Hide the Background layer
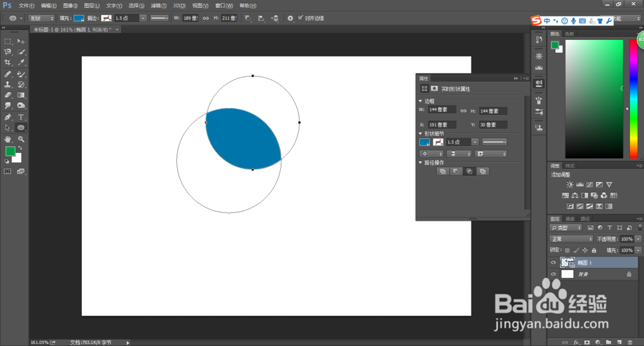 (553, 274)
